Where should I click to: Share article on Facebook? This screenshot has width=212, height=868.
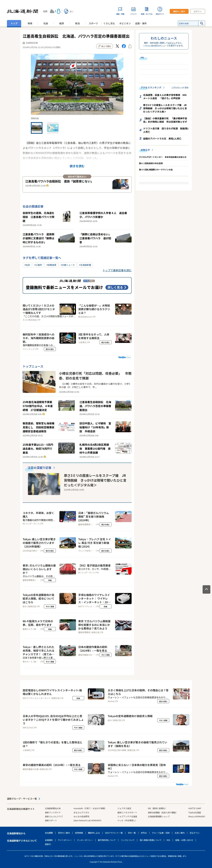(124, 46)
